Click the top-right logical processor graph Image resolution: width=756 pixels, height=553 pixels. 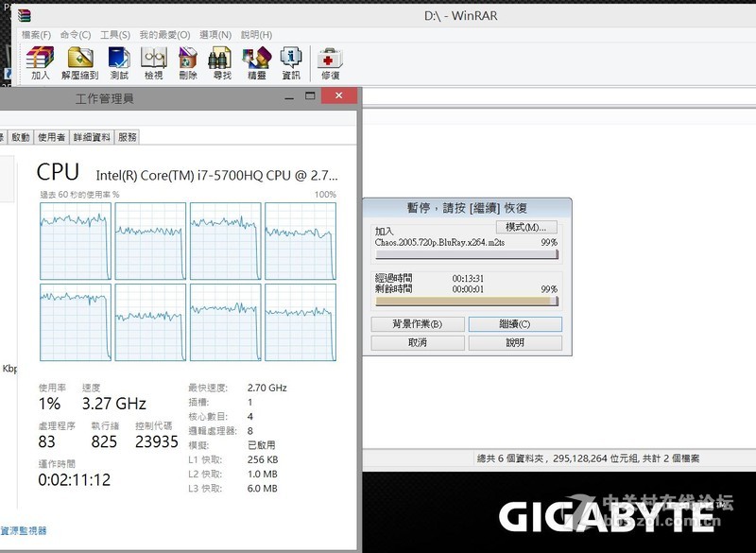tap(301, 241)
